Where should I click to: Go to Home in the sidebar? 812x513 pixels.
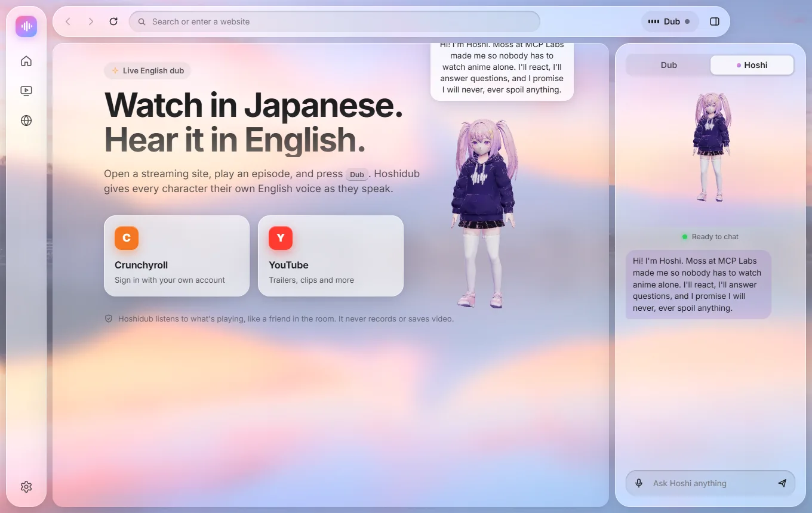[x=26, y=61]
